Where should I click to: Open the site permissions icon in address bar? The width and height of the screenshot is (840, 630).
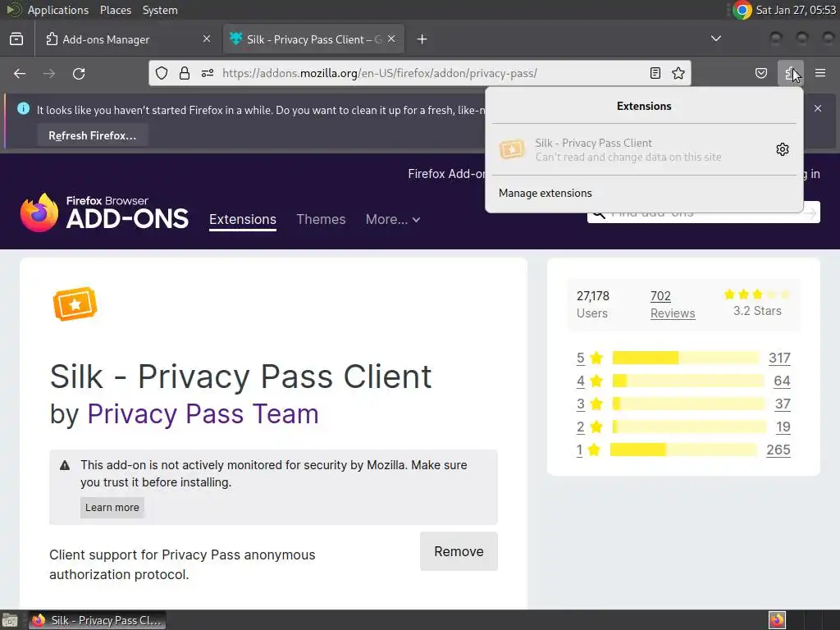tap(208, 73)
